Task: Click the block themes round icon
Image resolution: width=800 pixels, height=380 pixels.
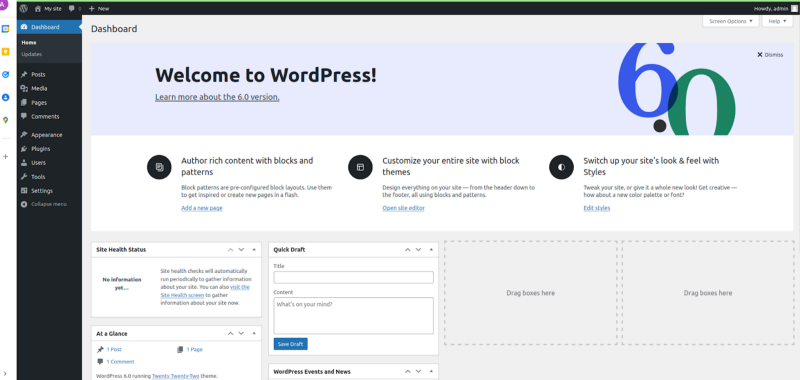Action: coord(360,167)
